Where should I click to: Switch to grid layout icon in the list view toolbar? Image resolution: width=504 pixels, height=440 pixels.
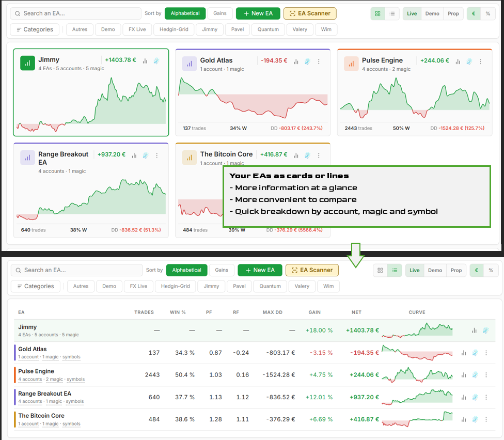(380, 270)
